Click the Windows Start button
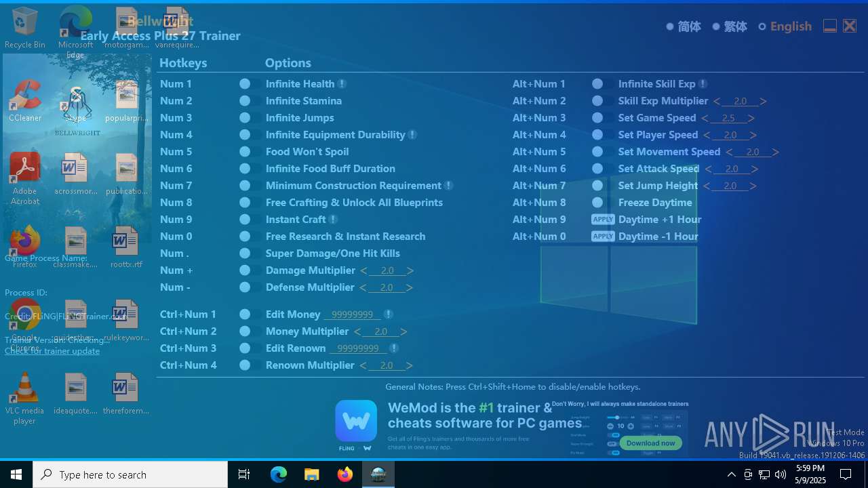The image size is (868, 488). (16, 474)
